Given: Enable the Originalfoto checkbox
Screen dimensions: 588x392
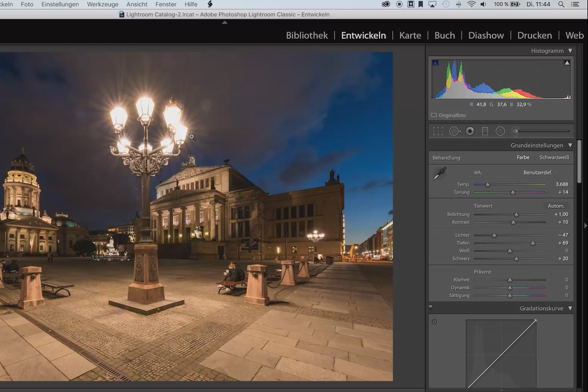Looking at the screenshot, I should point(434,115).
